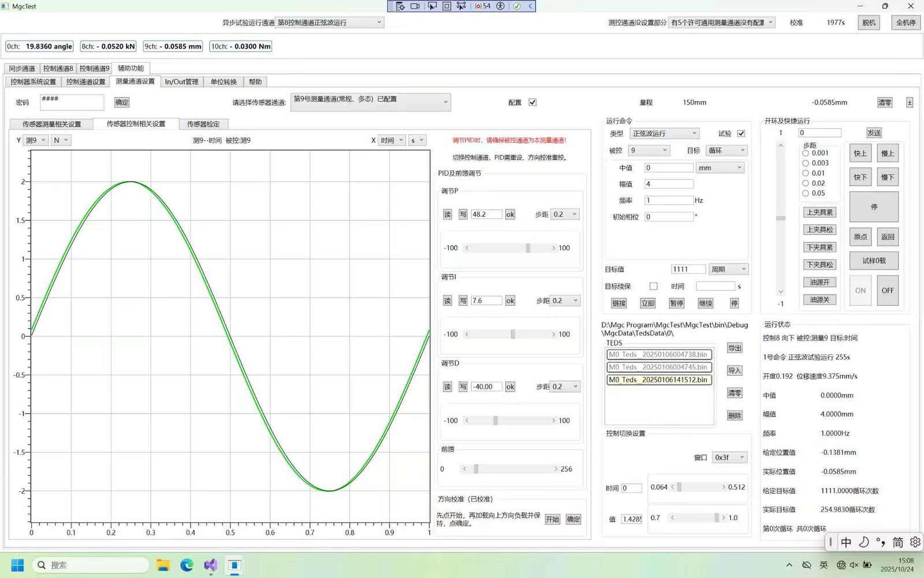
Task: Click the 幅值 input field
Action: pos(668,184)
